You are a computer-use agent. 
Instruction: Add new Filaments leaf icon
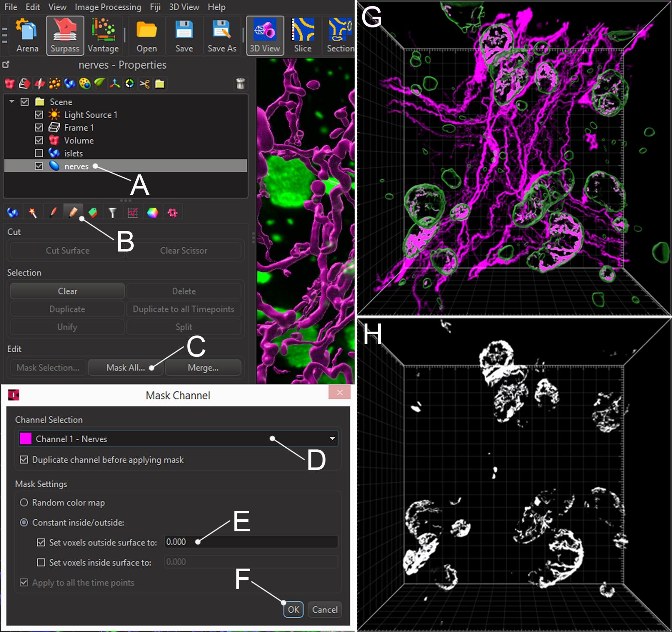pyautogui.click(x=100, y=84)
